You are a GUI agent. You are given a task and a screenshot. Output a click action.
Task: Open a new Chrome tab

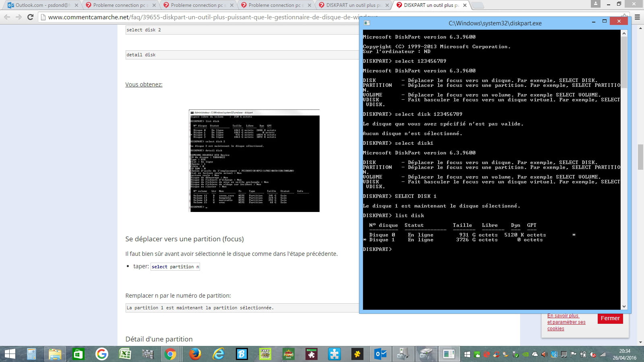tap(478, 5)
